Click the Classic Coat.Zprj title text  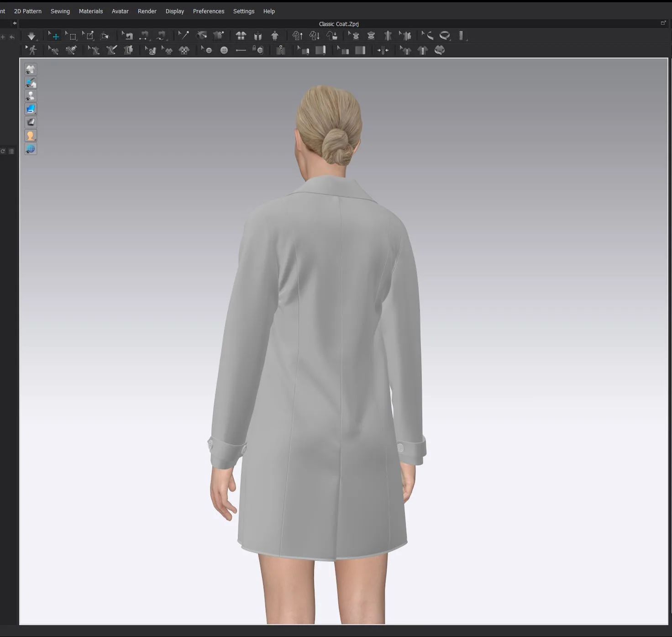click(x=339, y=24)
